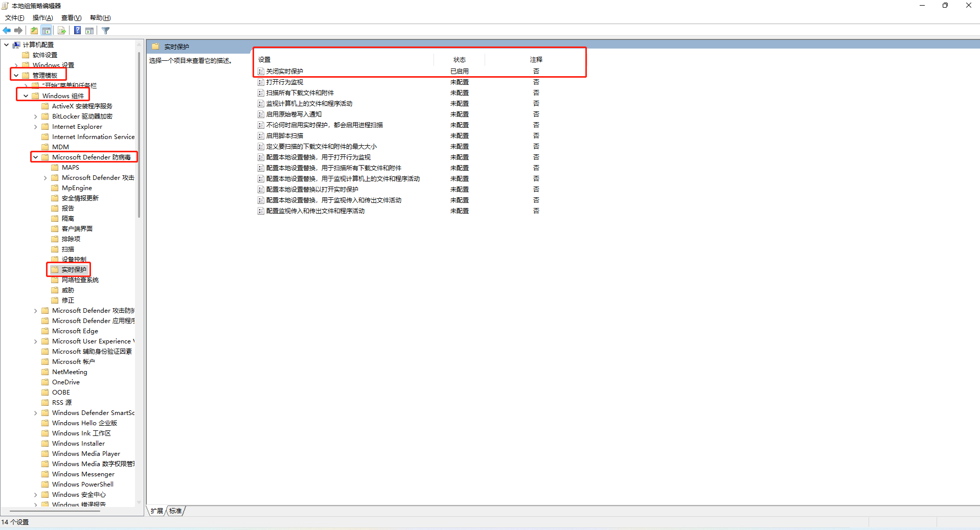980x530 pixels.
Task: Switch to the 标准 tab
Action: [x=175, y=511]
